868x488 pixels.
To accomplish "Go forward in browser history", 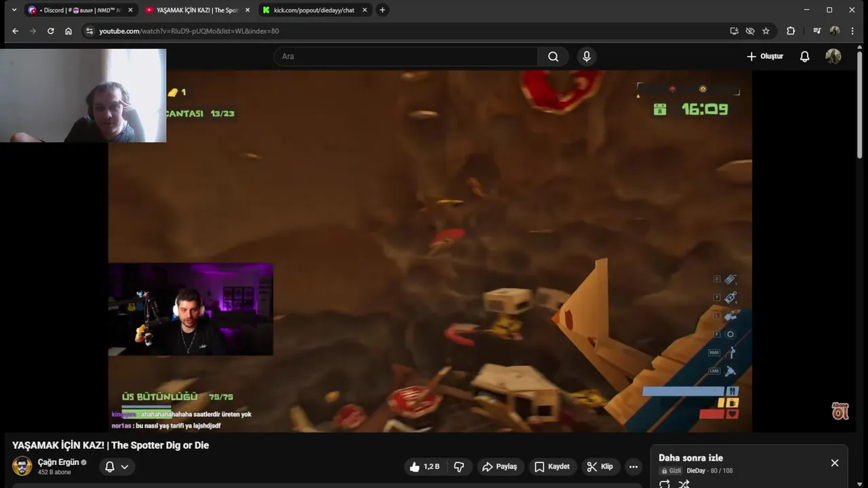I will 33,31.
